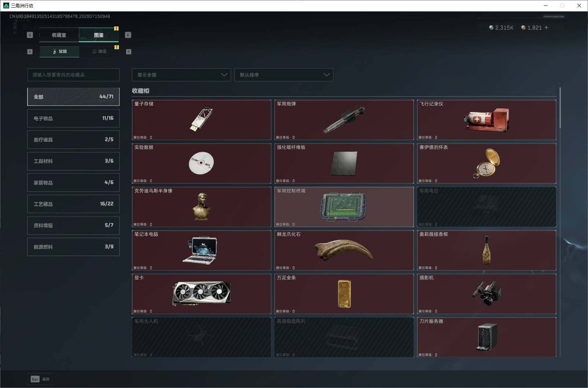
Task: Click the Q key hint icon
Action: [x=30, y=35]
